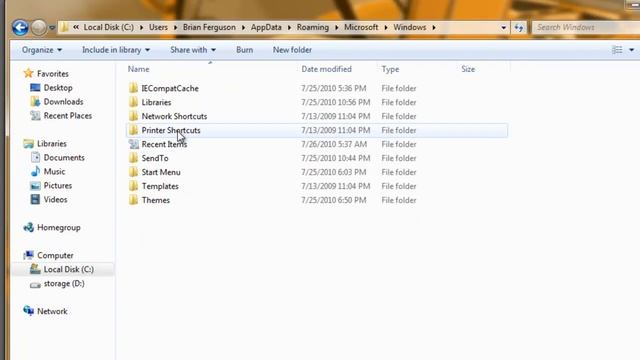Open the view options dropdown arrow

tap(631, 50)
